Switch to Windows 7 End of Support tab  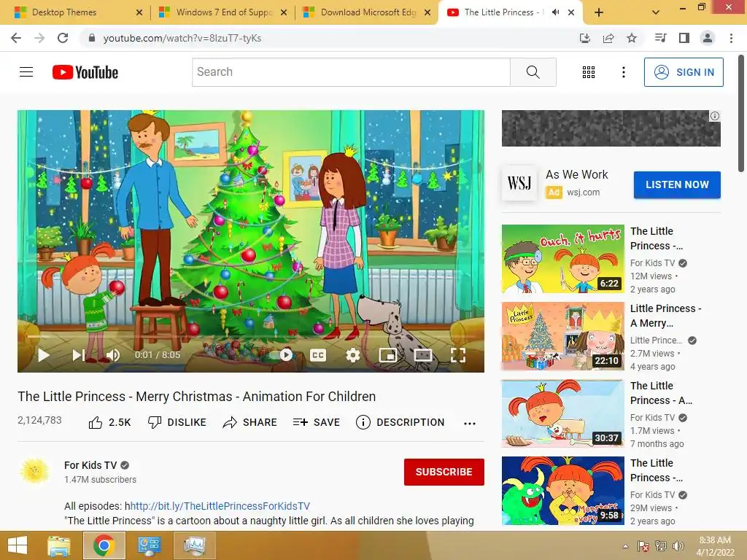pos(224,12)
